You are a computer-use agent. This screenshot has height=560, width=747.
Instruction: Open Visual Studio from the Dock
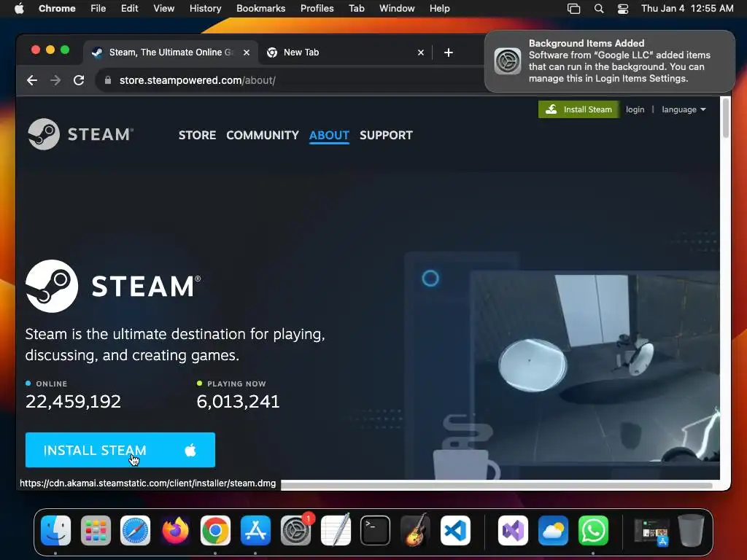pos(513,531)
